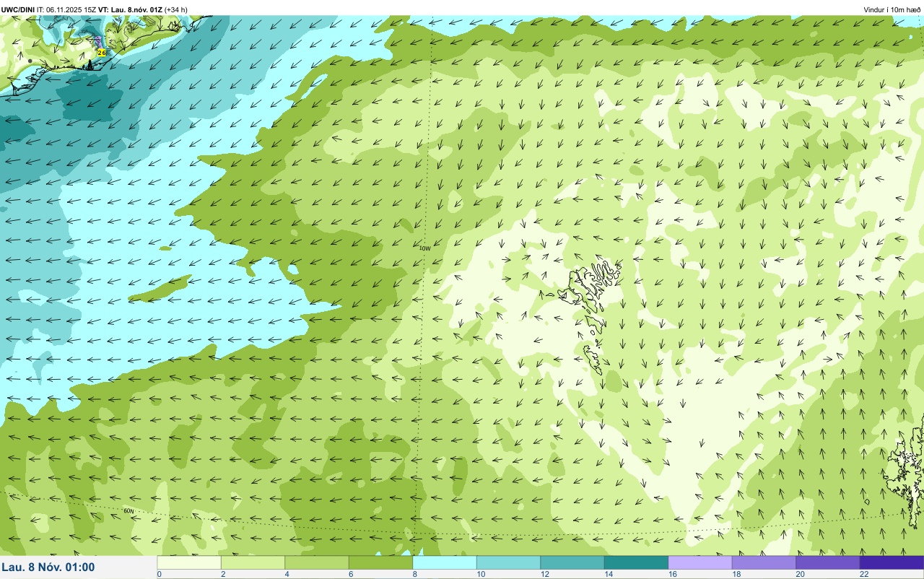This screenshot has width=924, height=579.
Task: Click the '(+34 h)' forecast offset text
Action: click(x=177, y=9)
